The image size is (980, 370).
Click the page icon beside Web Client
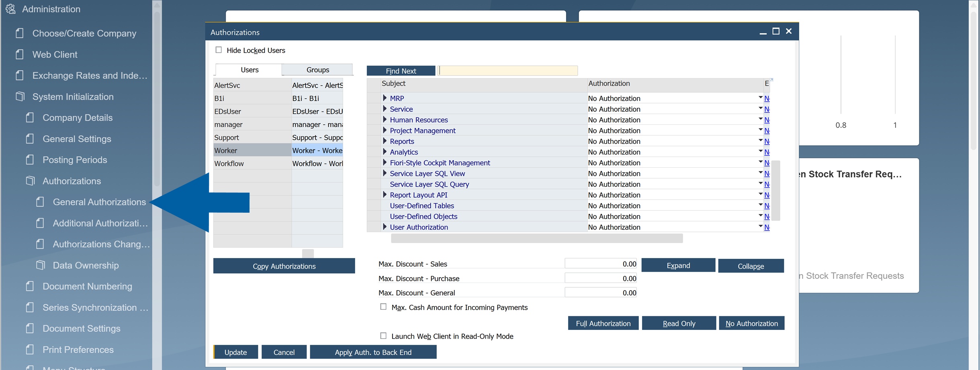19,54
